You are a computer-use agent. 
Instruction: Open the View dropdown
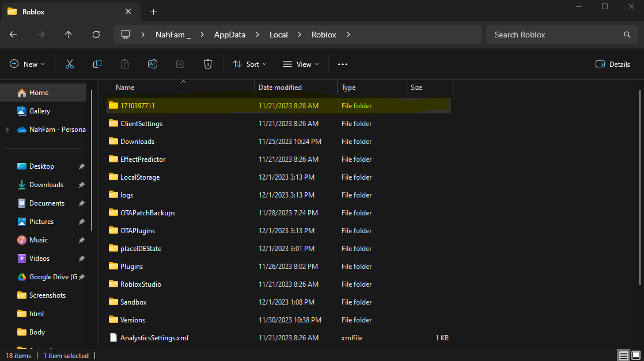pos(300,64)
